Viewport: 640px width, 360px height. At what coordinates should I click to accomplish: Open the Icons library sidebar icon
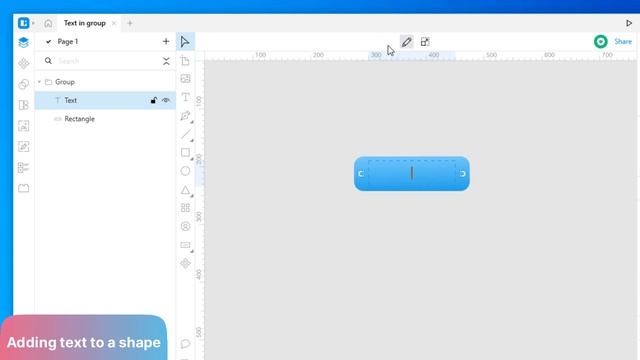(24, 167)
